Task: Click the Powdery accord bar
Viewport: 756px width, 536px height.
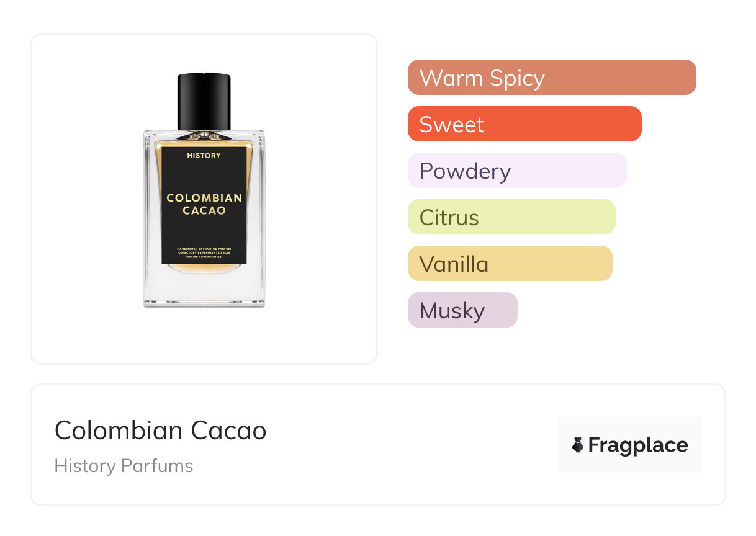Action: (516, 171)
